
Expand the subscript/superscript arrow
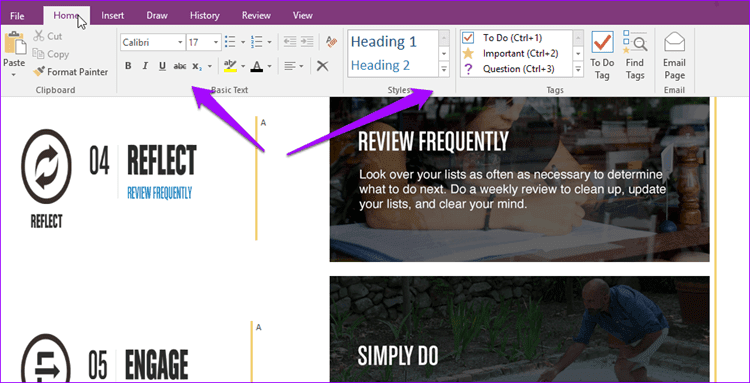pos(210,66)
